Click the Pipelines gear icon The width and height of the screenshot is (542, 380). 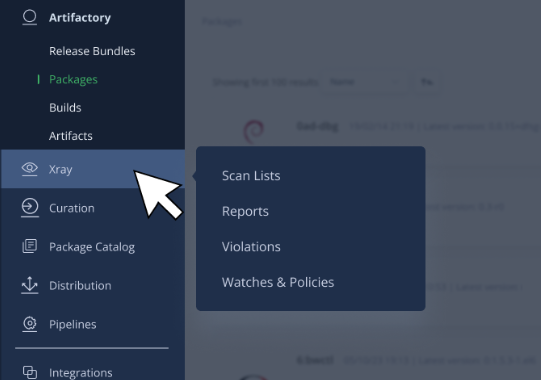point(30,324)
